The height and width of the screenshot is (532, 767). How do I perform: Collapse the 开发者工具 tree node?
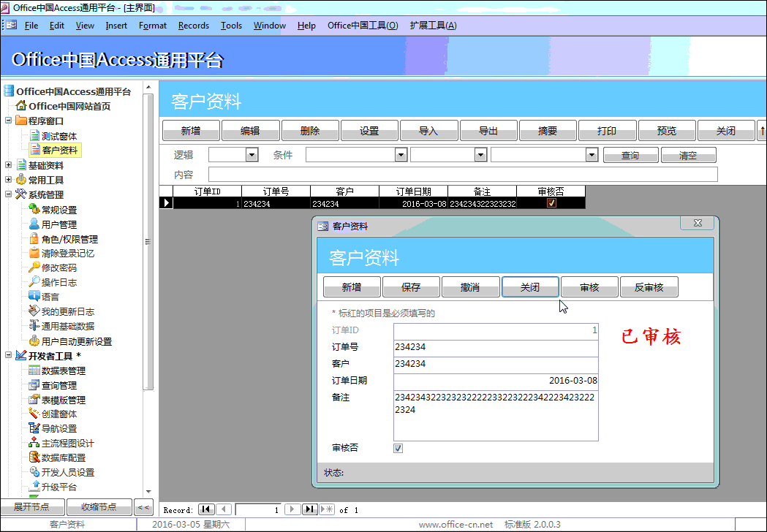pos(8,355)
